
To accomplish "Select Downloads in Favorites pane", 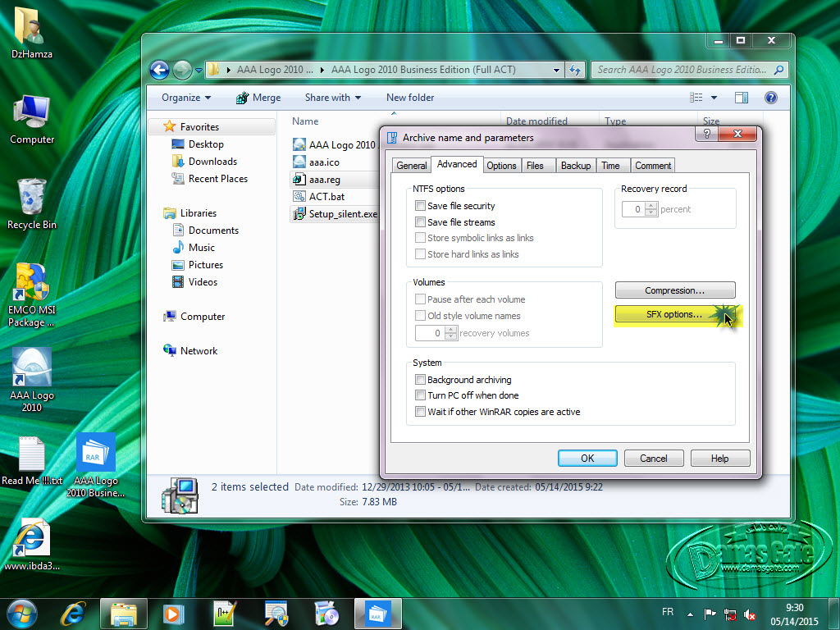I will coord(212,162).
